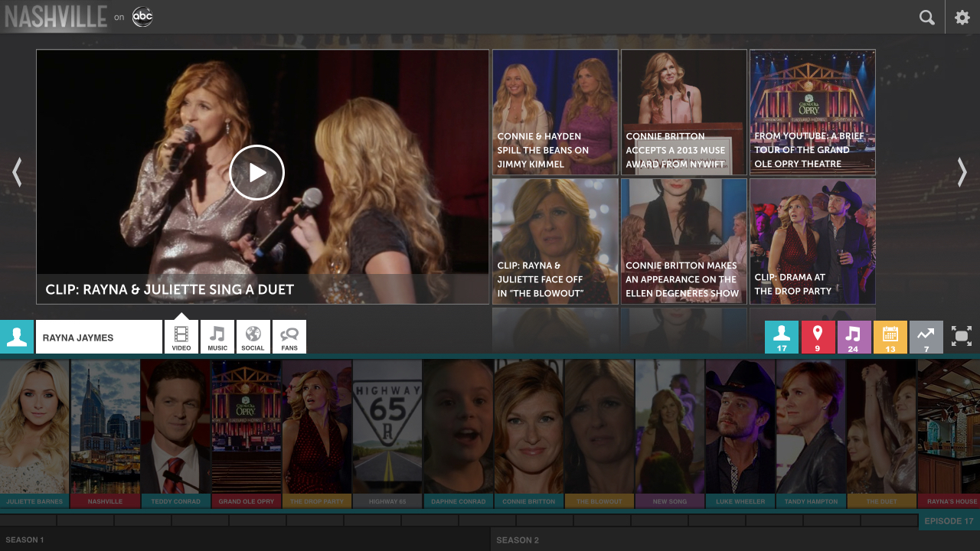Open Connie & Hayden Jimmy Kimmel video

pos(555,112)
